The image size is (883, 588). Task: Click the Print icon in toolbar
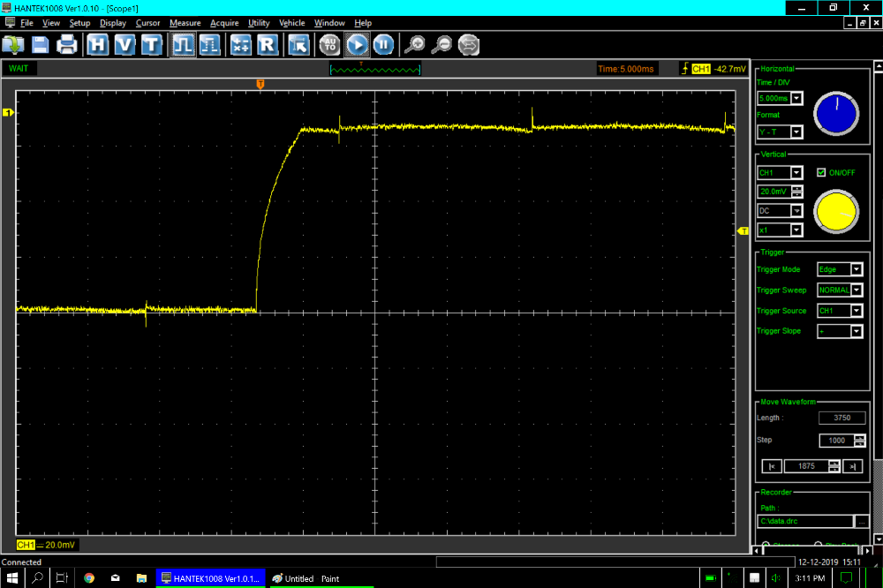coord(67,45)
